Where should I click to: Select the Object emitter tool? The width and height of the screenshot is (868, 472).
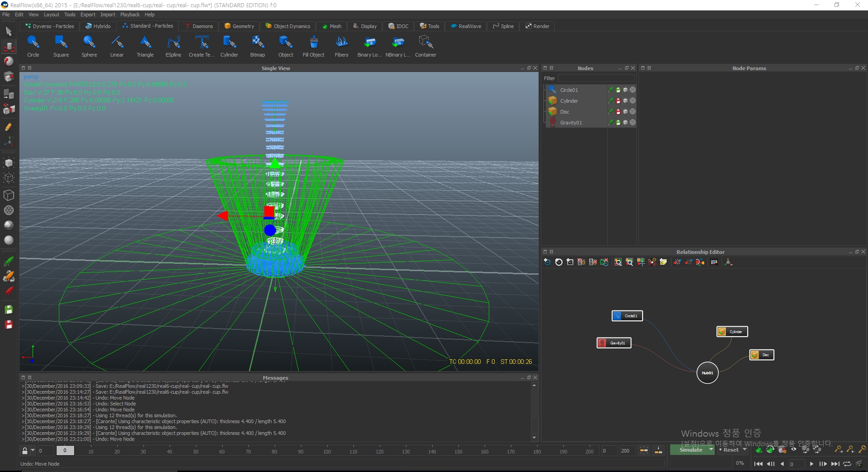point(286,47)
